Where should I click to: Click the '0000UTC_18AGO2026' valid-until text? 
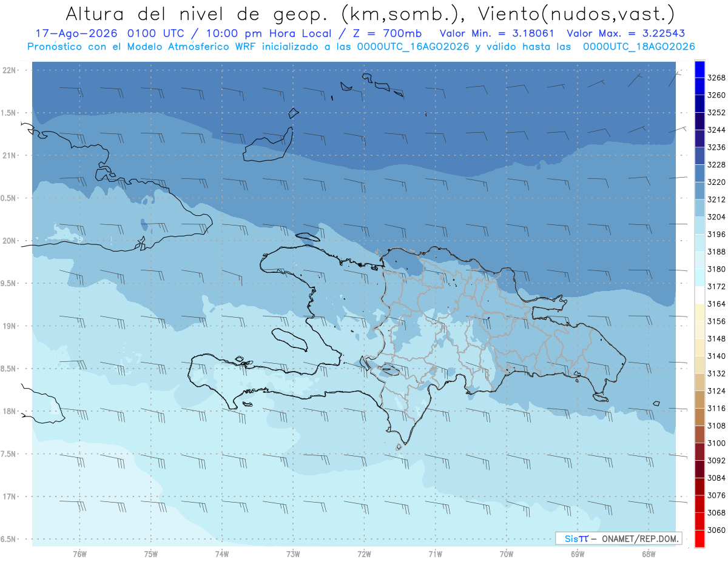pos(639,47)
